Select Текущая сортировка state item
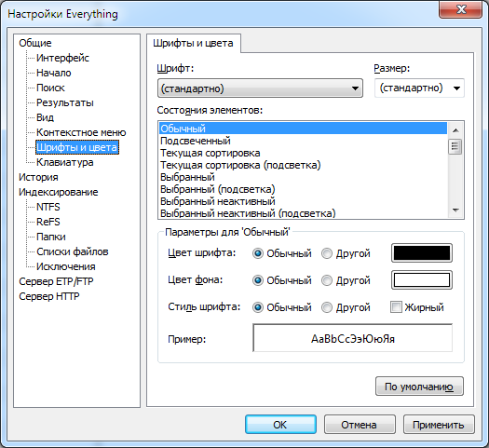Viewport: 489px width, 448px height. click(x=303, y=153)
